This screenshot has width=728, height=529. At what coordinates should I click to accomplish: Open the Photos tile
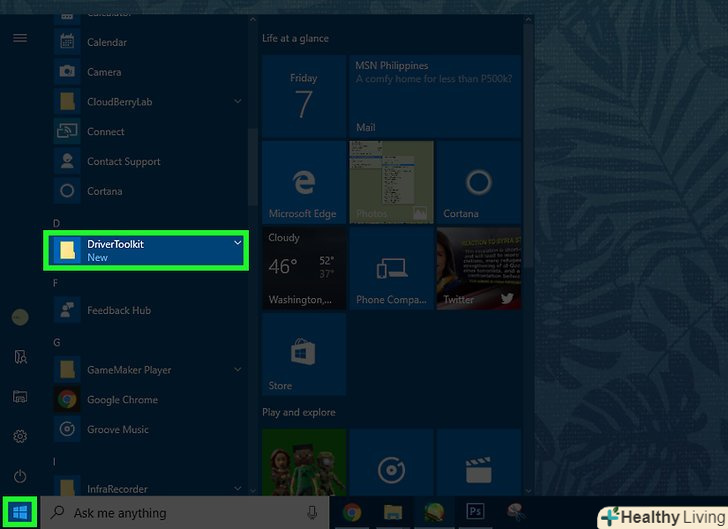[x=391, y=183]
